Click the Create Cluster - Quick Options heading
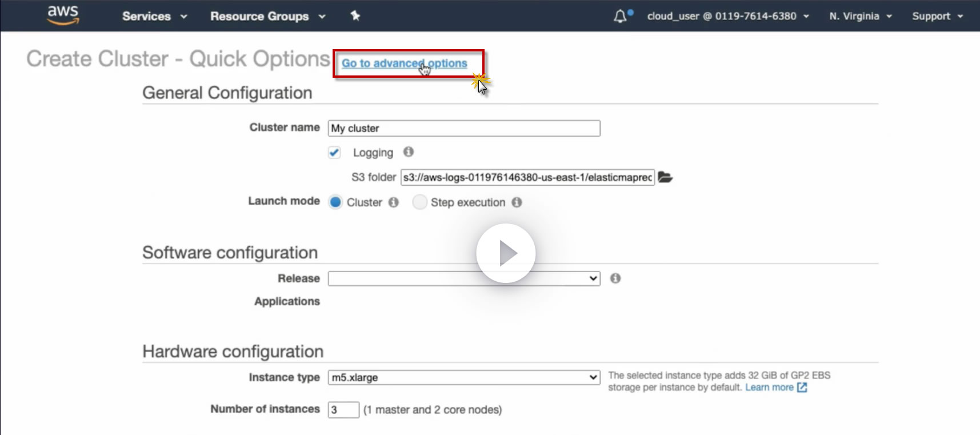 click(178, 59)
